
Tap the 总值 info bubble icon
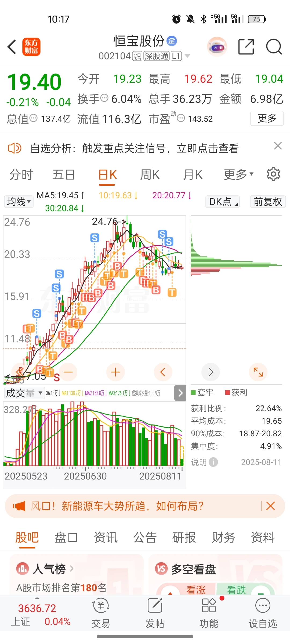33,118
